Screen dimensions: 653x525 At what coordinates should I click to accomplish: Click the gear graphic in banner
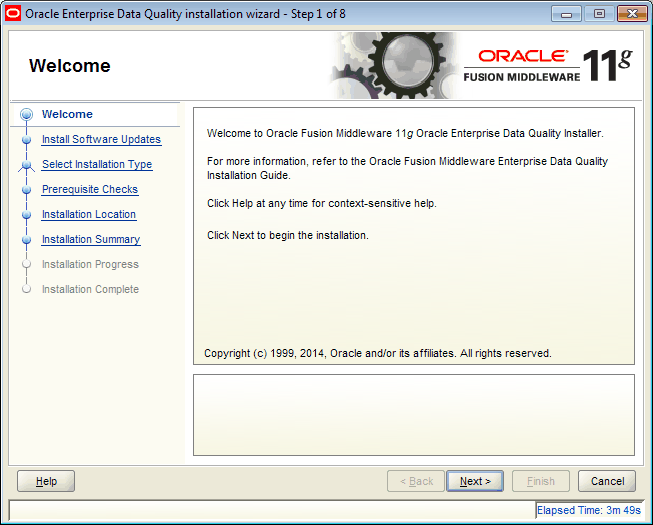click(x=395, y=66)
